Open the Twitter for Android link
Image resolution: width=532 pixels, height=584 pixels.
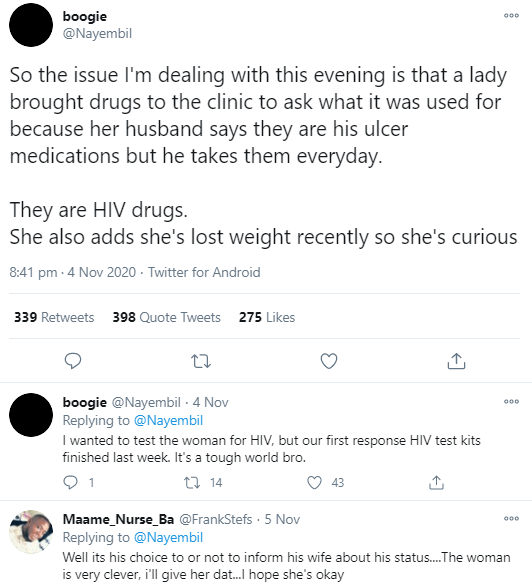[x=204, y=272]
